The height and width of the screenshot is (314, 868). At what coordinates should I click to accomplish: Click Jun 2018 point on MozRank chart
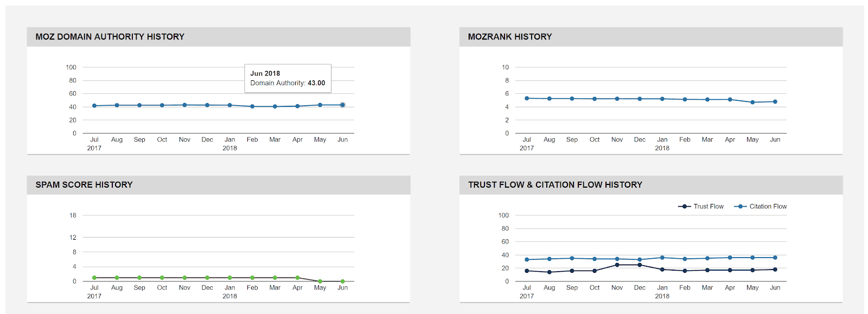tap(775, 101)
